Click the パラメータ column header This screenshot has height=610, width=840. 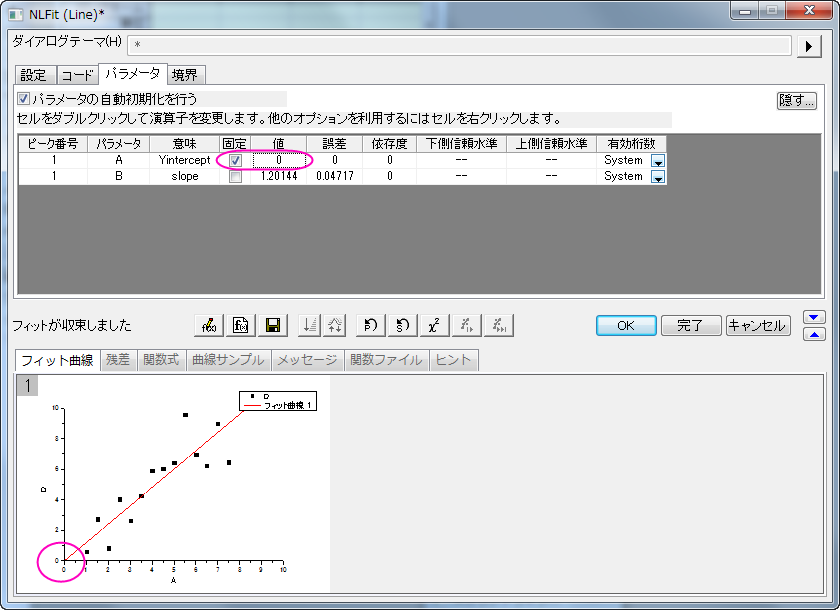coord(119,144)
